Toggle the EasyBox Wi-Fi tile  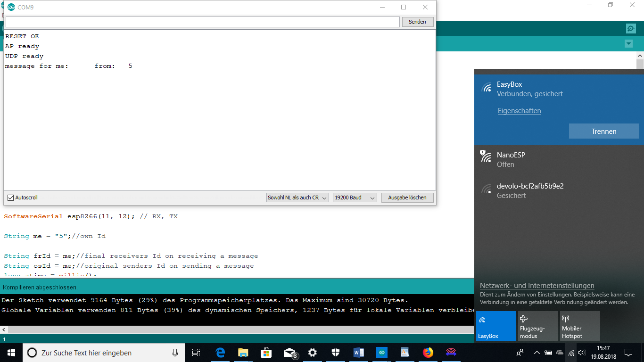pyautogui.click(x=496, y=326)
